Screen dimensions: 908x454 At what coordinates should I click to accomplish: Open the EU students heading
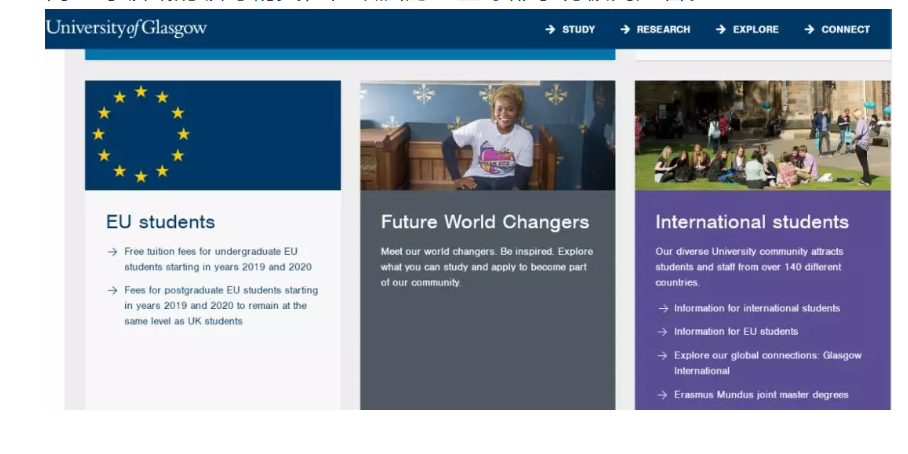pyautogui.click(x=160, y=222)
